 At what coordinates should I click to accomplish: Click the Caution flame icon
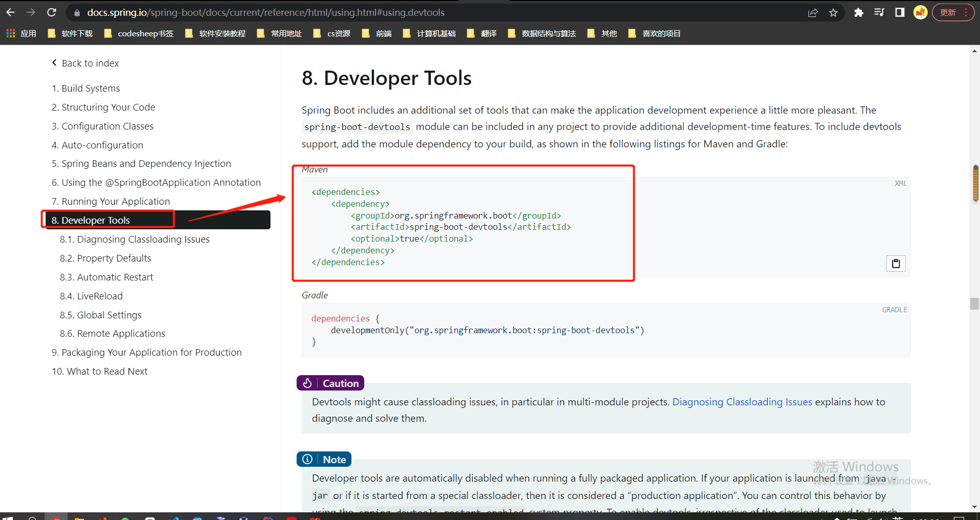coord(307,383)
